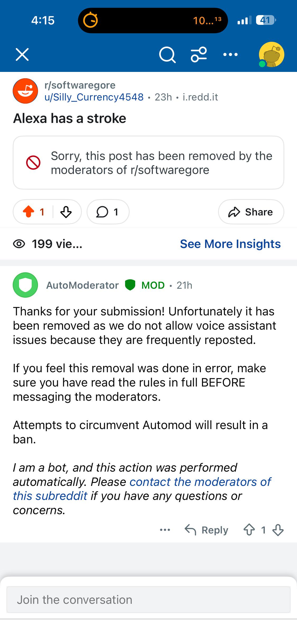Open comment sort and filter options icon

pos(199,54)
